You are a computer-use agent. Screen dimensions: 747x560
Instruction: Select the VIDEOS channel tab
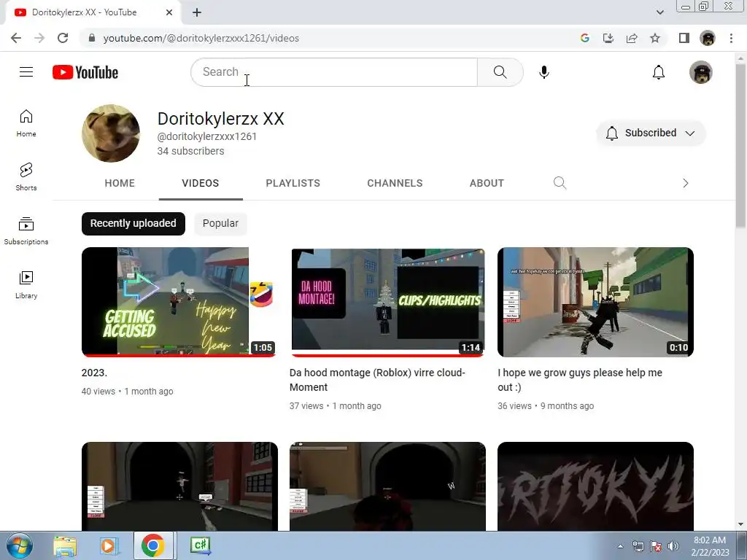tap(201, 183)
